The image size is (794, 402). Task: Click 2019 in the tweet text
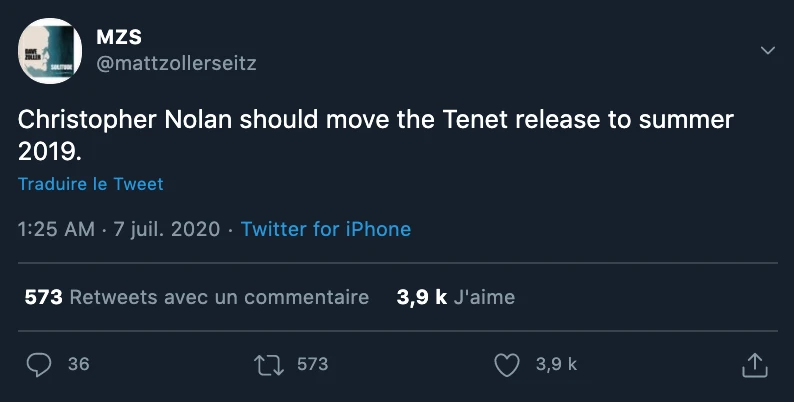(44, 150)
